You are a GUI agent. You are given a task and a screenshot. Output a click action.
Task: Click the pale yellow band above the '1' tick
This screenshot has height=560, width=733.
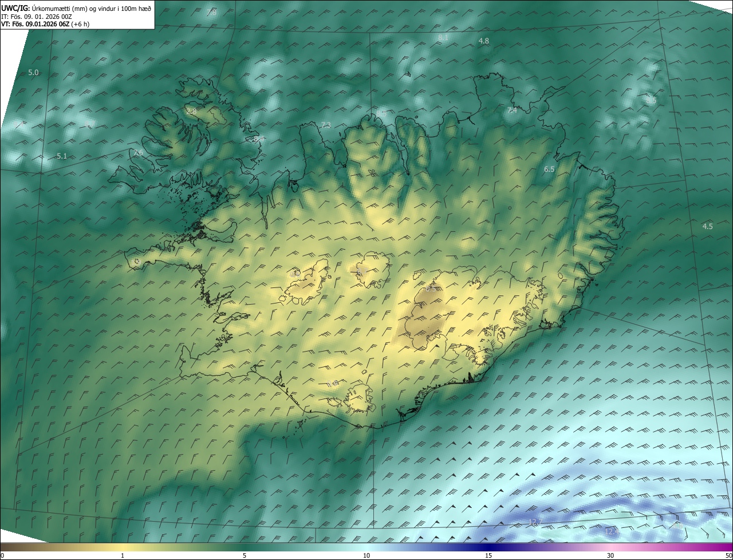point(122,547)
